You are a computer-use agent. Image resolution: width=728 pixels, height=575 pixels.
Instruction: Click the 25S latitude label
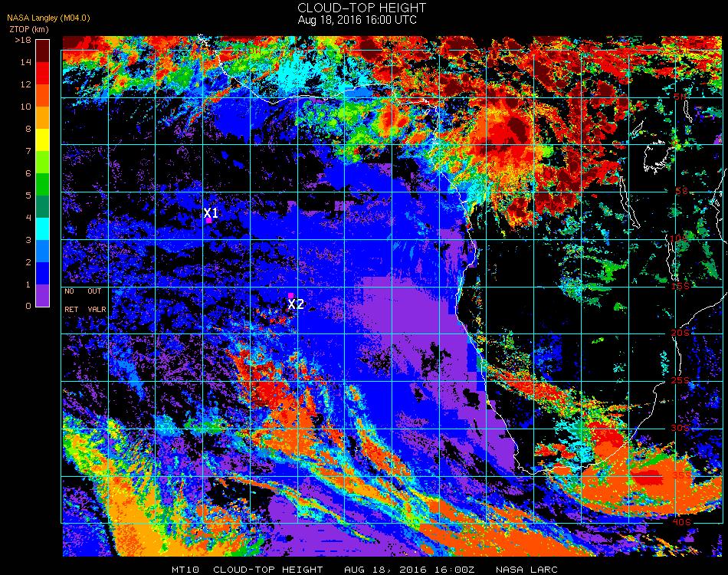pyautogui.click(x=680, y=380)
